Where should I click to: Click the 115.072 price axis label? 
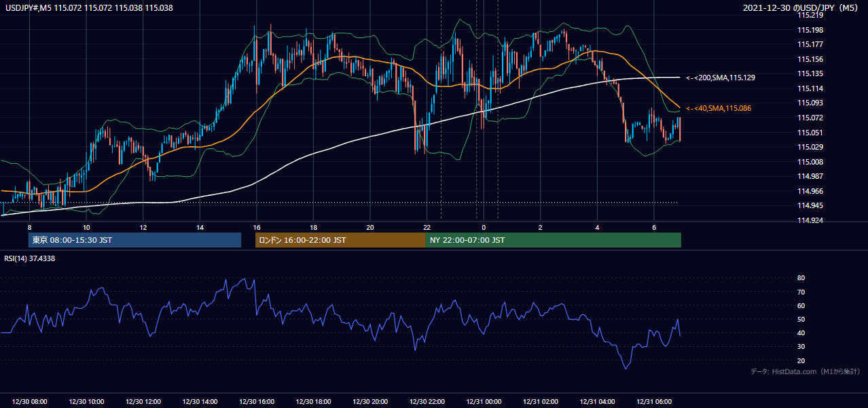click(x=809, y=118)
